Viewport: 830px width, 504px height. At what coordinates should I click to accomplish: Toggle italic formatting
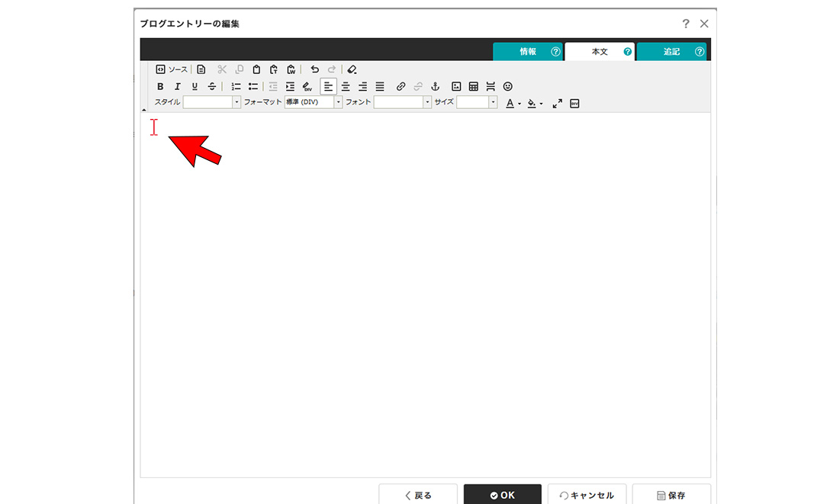tap(177, 87)
